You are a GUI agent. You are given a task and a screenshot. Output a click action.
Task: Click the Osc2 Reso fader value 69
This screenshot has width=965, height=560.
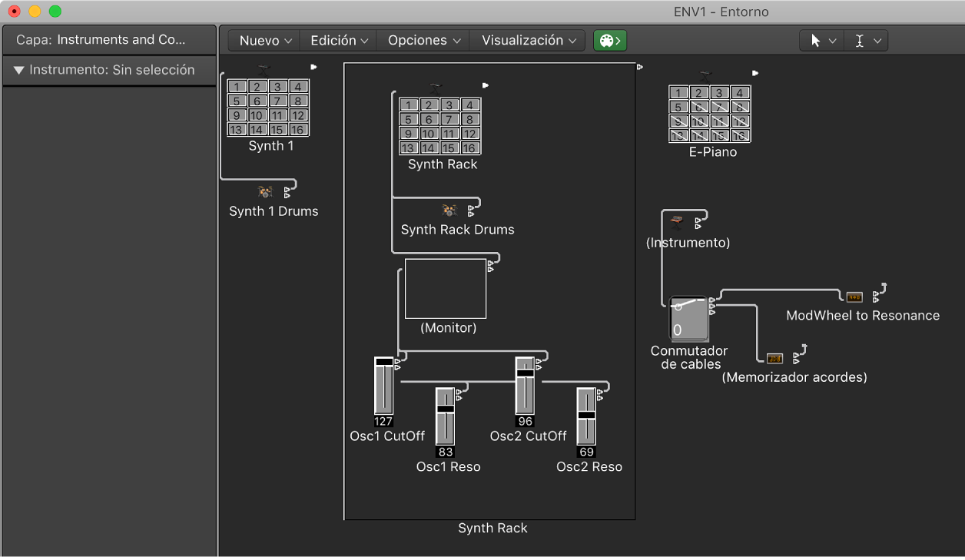tap(586, 452)
